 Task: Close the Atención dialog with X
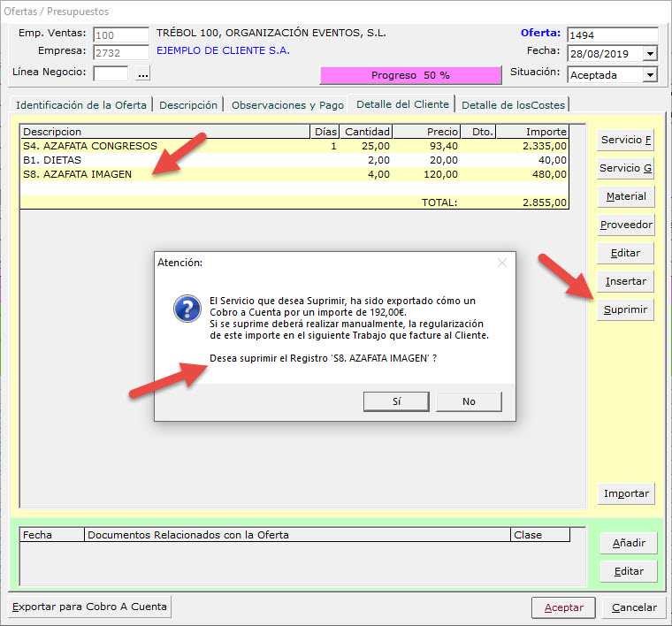pyautogui.click(x=502, y=263)
